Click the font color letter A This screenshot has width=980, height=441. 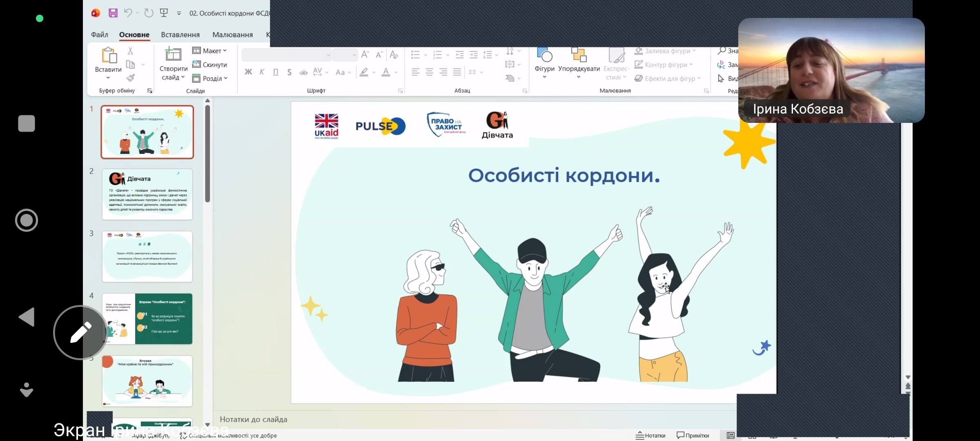coord(385,72)
